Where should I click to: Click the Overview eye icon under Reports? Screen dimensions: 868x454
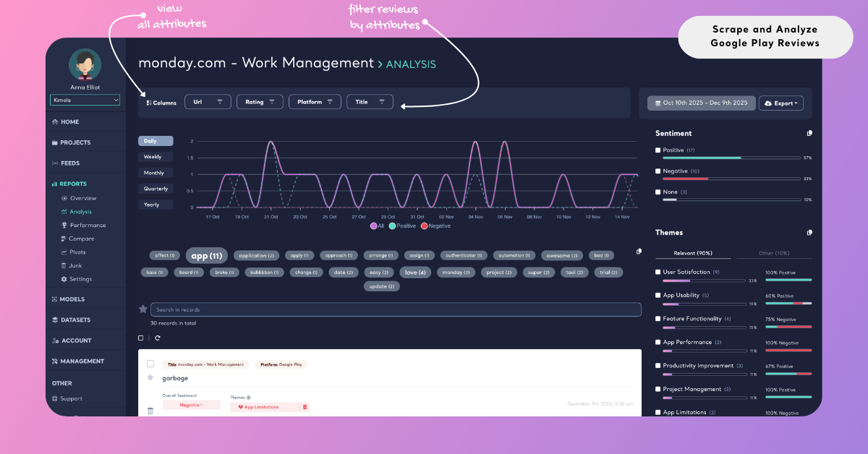click(64, 198)
